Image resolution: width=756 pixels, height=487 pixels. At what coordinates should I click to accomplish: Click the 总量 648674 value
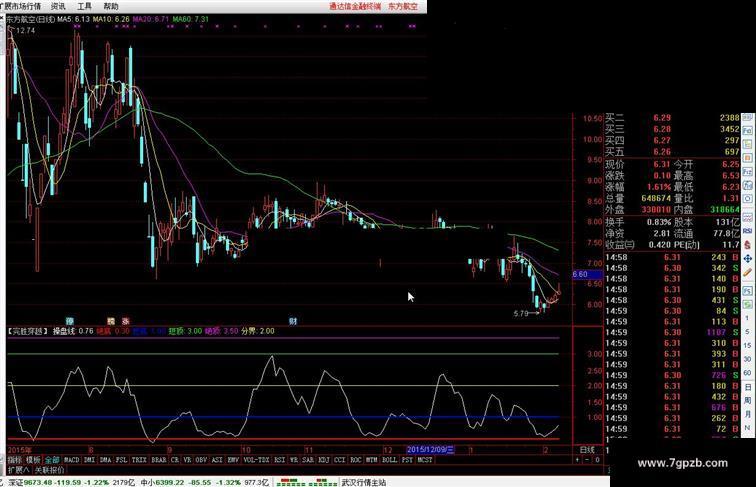(x=656, y=198)
